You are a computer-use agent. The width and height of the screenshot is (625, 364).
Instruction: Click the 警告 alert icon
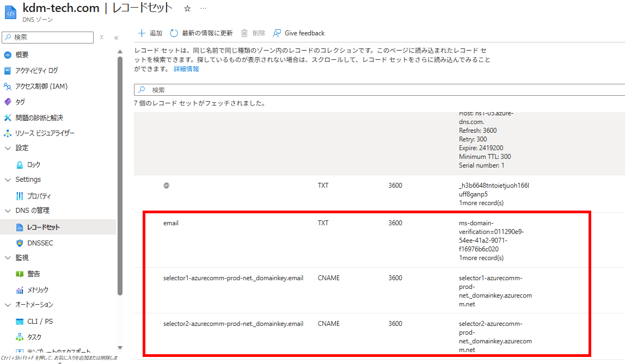click(20, 274)
